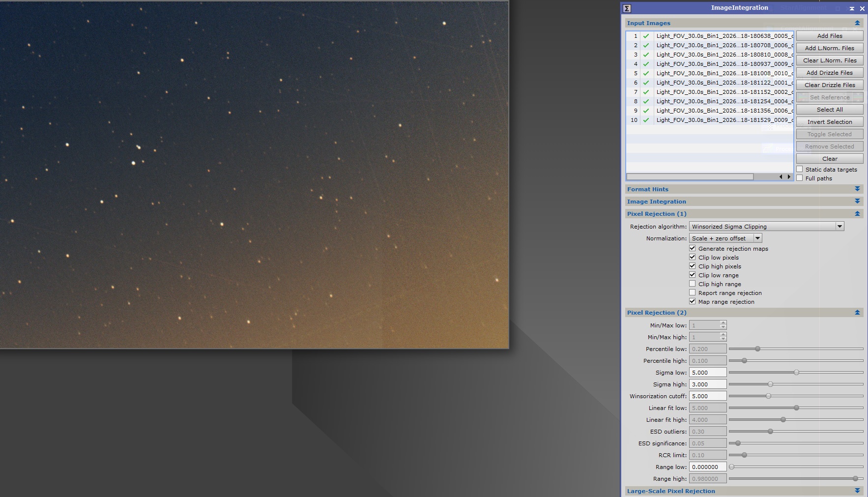Uncheck Generate rejection maps
868x497 pixels.
coord(693,248)
